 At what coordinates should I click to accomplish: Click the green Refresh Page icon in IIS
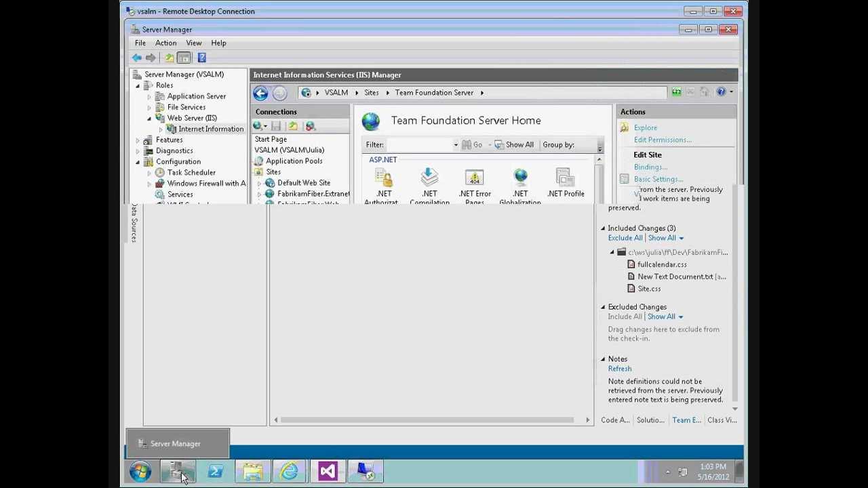tap(676, 92)
